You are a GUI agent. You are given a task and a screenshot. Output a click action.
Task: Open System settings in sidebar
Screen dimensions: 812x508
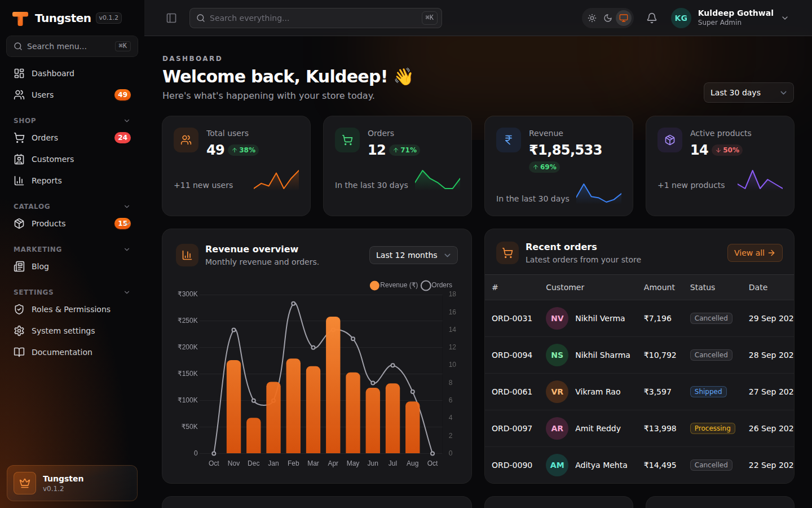(72, 331)
